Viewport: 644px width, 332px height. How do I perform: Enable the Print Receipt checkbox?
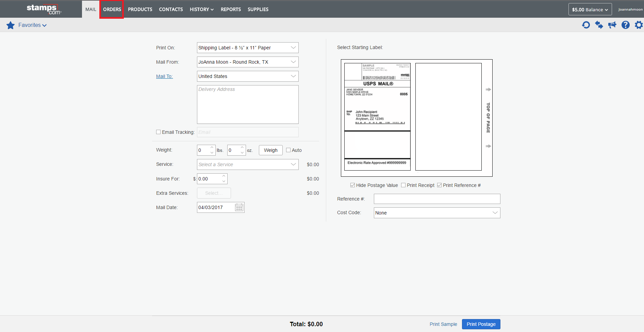[x=403, y=185]
